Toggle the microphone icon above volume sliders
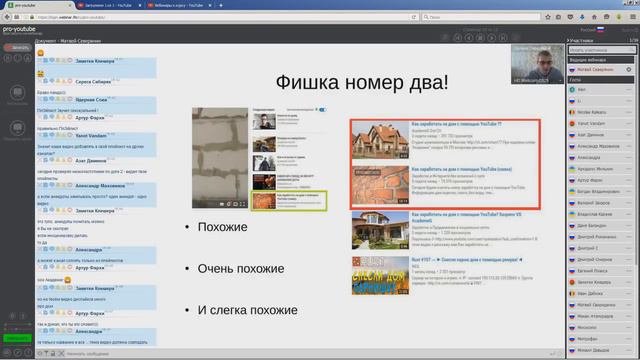This screenshot has width=640, height=360. pyautogui.click(x=12, y=316)
